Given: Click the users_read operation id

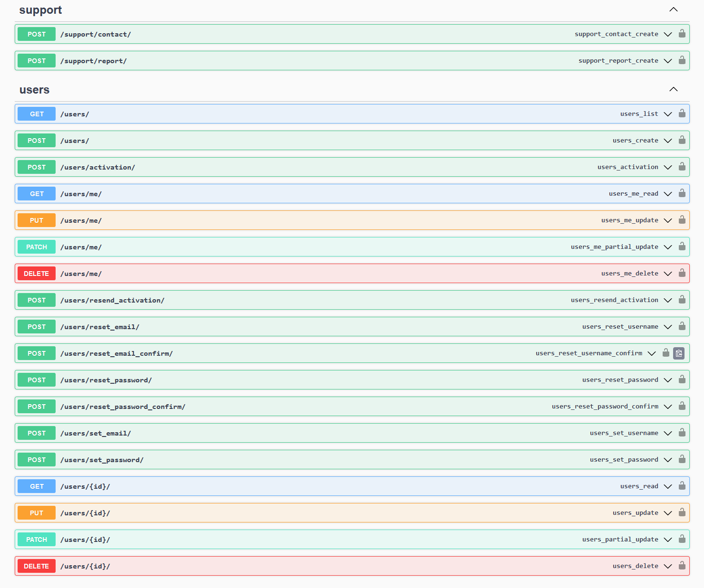Looking at the screenshot, I should tap(639, 486).
